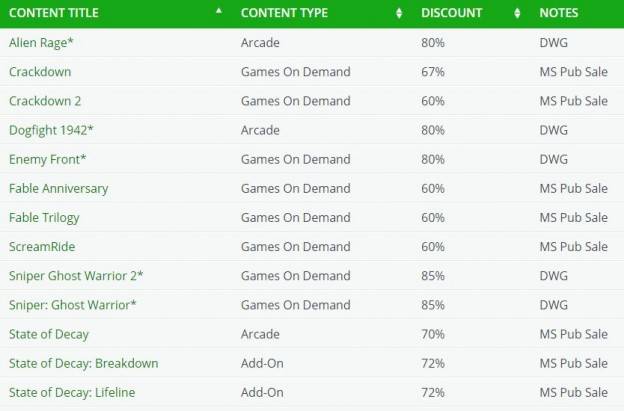Open Sniper Ghost Warrior 2* link
The width and height of the screenshot is (624, 411).
click(76, 276)
